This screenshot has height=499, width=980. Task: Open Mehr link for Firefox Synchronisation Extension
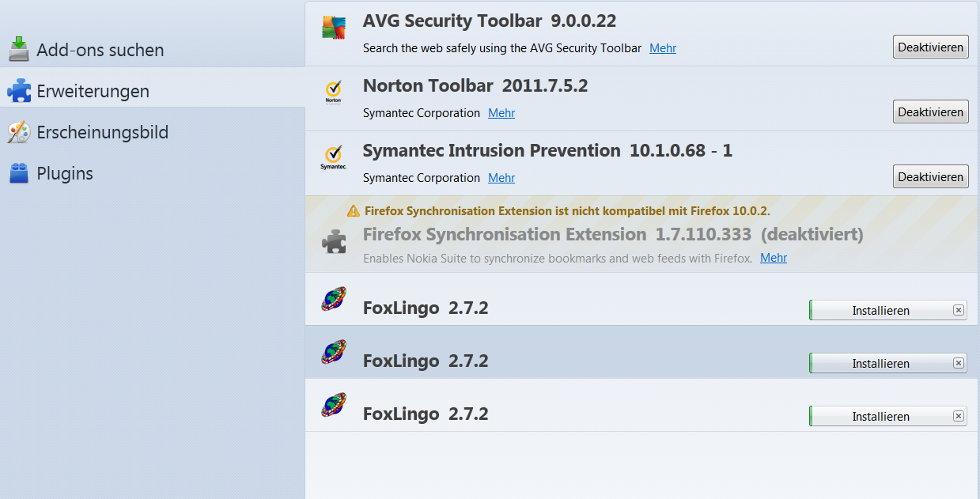774,258
